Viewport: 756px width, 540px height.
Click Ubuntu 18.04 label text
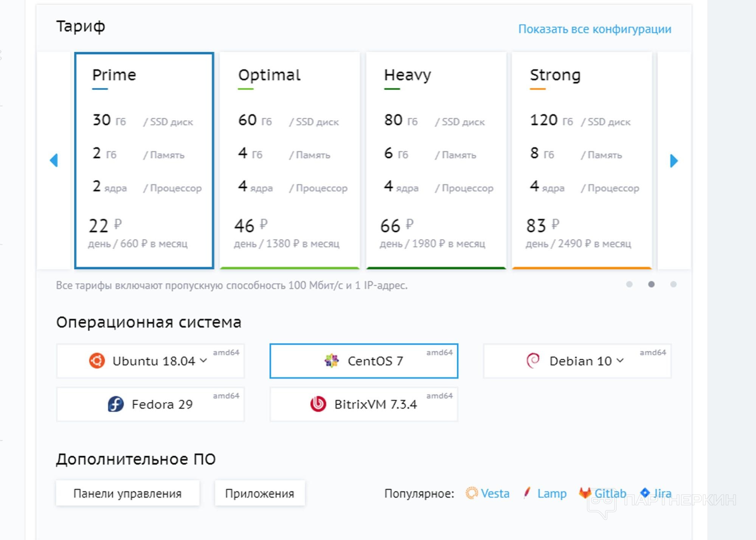[x=154, y=361]
